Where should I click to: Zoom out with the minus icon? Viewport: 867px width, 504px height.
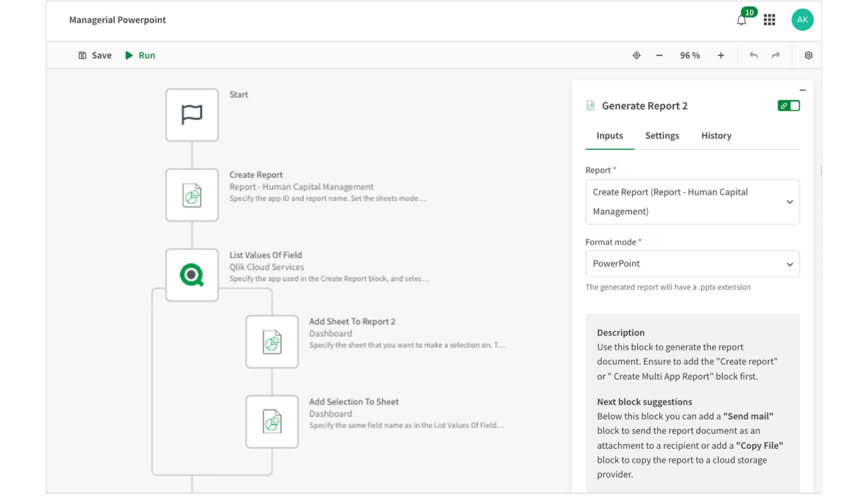(659, 55)
